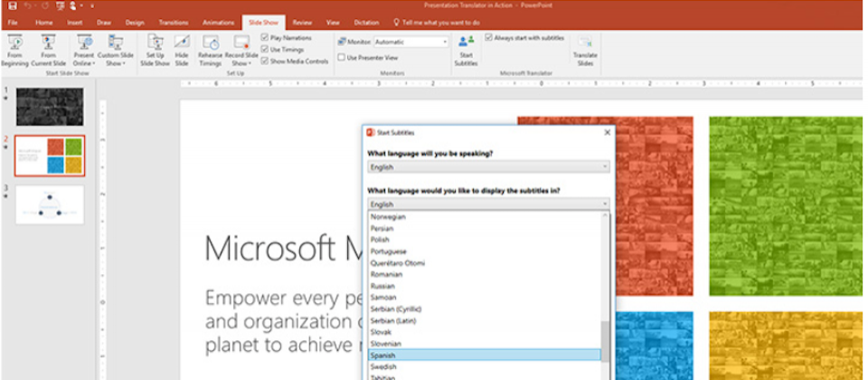Image resolution: width=868 pixels, height=380 pixels.
Task: Start slide show From Beginning
Action: pos(15,51)
